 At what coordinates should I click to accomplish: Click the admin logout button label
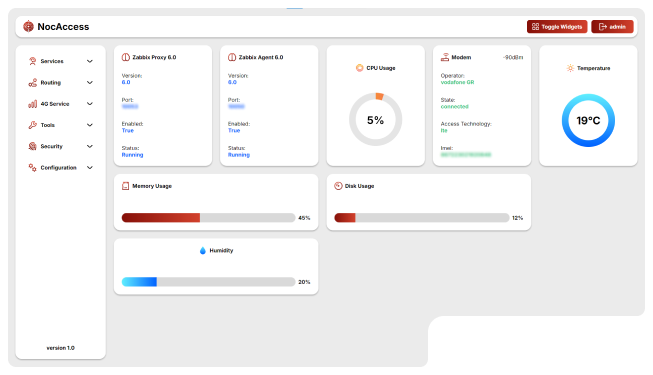pyautogui.click(x=618, y=27)
